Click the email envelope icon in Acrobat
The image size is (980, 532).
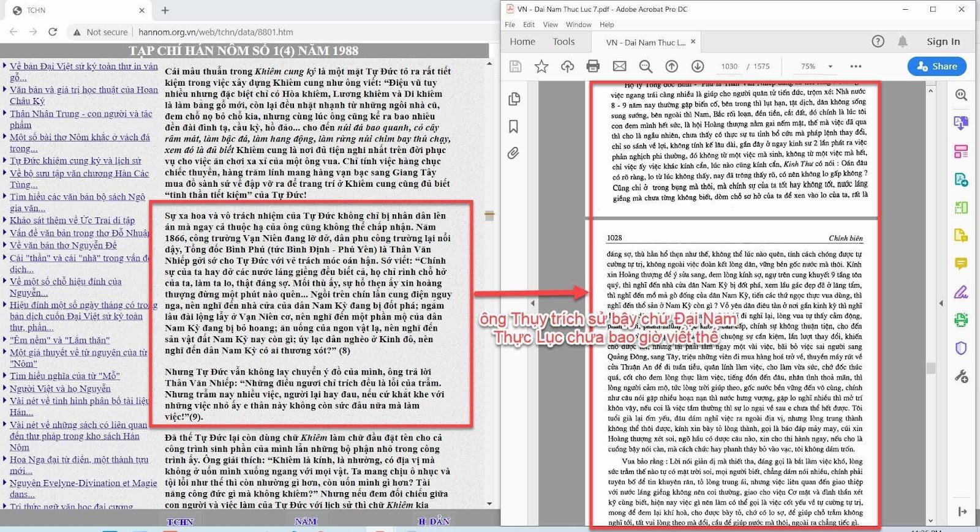tap(620, 66)
